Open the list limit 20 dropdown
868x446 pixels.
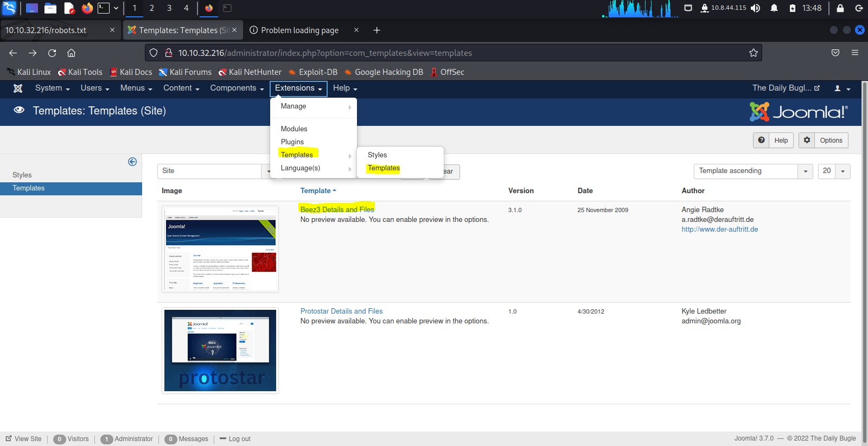834,171
